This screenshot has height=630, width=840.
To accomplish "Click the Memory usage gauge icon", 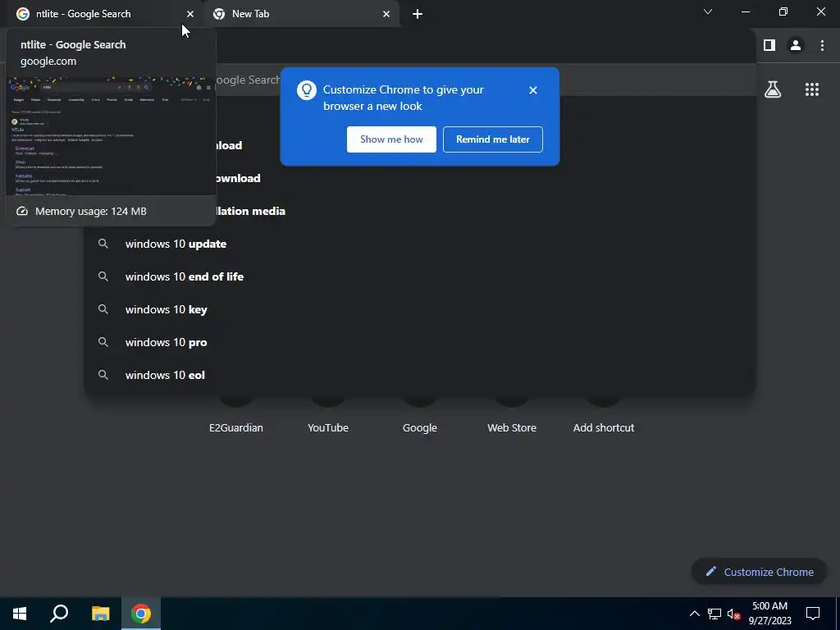I will click(x=22, y=211).
